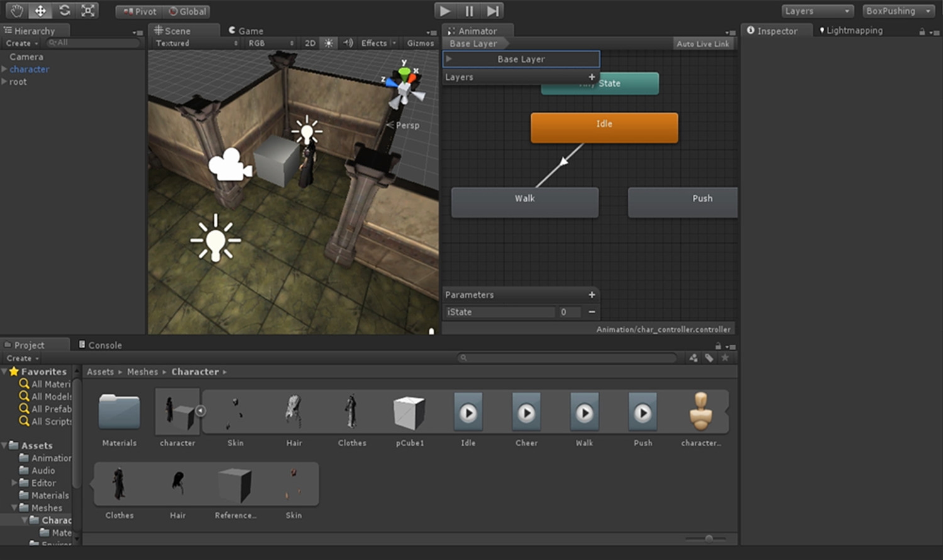Open the Textured shading mode dropdown
This screenshot has width=943, height=560.
(195, 43)
